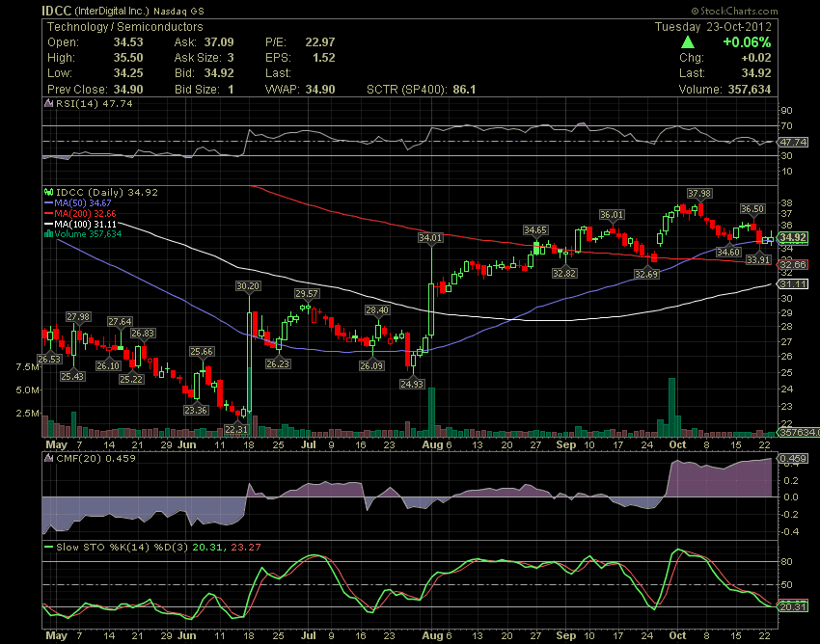Click the Tuesday 23-Oct-2012 date
The width and height of the screenshot is (820, 644).
(713, 27)
